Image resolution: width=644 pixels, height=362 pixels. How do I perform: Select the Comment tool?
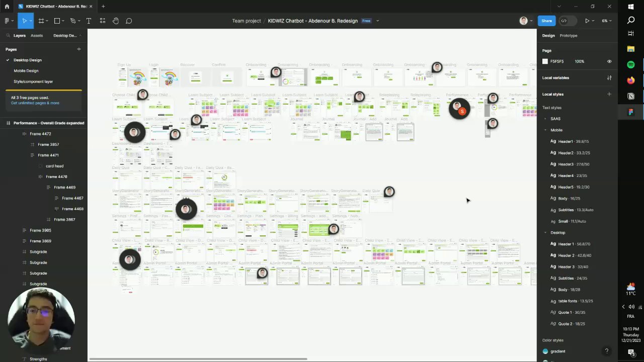coord(129,21)
